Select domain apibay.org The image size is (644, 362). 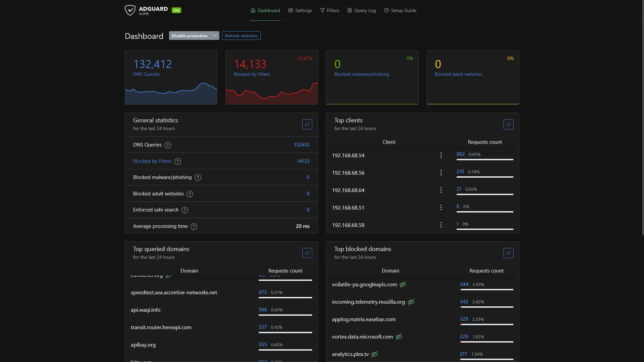pos(143,345)
